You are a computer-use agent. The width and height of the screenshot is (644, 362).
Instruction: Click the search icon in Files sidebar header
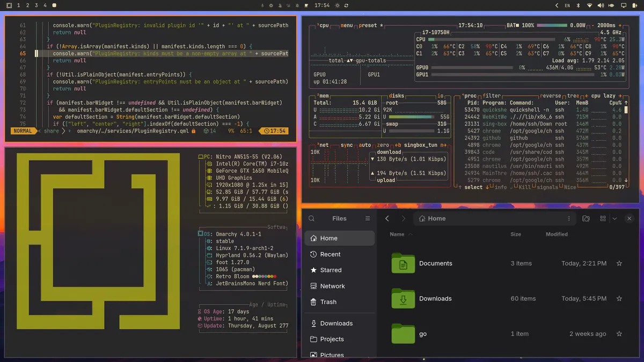pos(311,218)
